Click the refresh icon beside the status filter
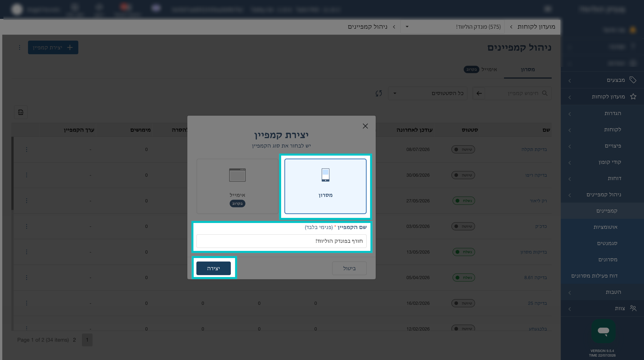644x360 pixels. pos(379,93)
